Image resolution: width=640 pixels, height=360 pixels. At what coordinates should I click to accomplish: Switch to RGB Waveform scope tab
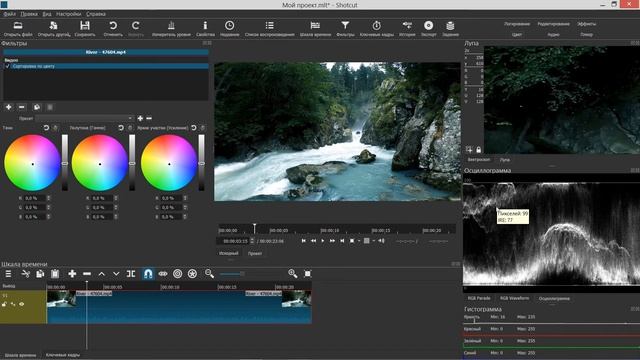514,298
